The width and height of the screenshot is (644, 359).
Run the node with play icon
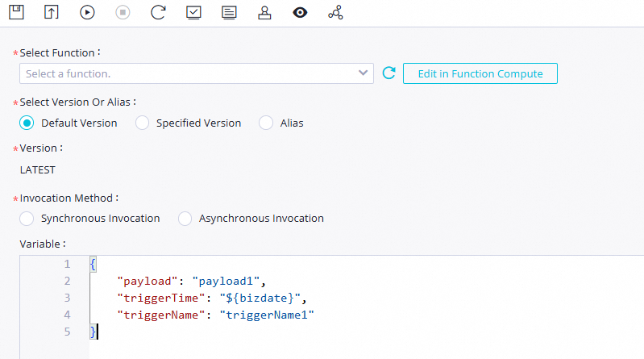click(x=87, y=12)
